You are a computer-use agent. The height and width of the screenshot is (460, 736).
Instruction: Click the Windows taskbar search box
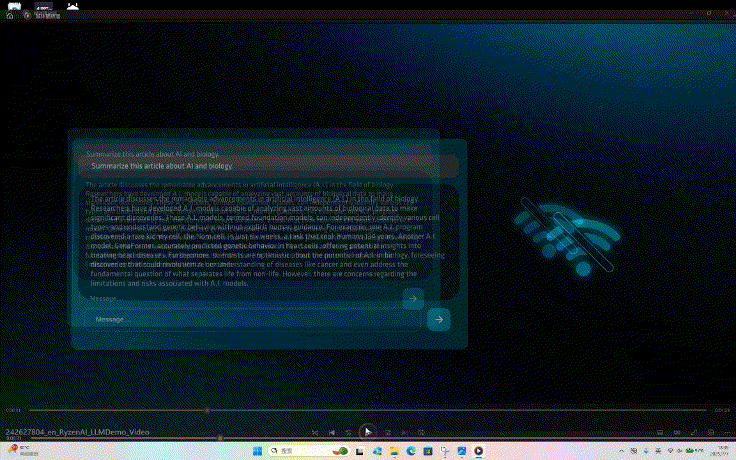(298, 452)
